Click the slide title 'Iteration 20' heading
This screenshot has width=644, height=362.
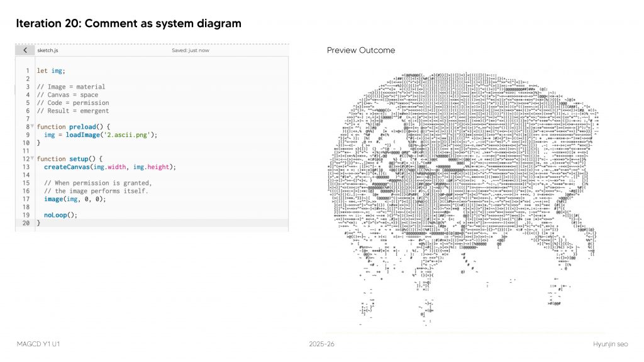(x=128, y=24)
